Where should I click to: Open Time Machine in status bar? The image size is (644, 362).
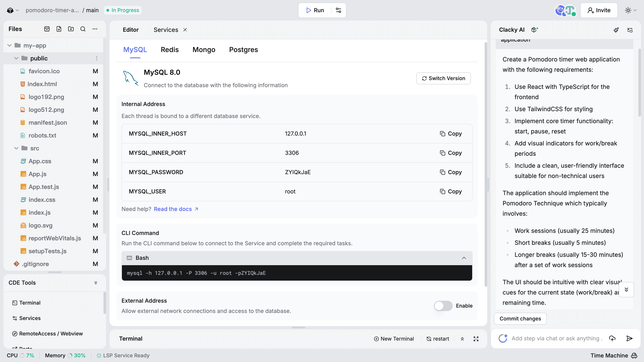pos(614,355)
